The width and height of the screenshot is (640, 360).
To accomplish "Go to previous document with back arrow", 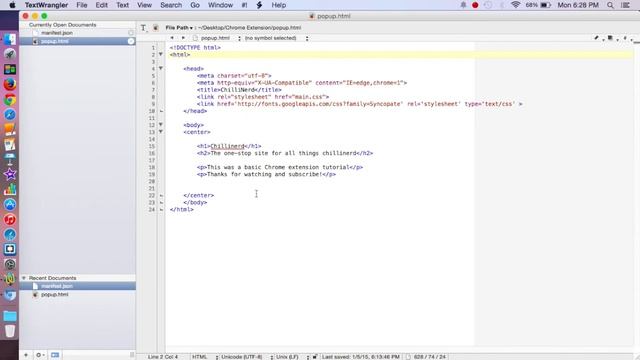I will click(172, 38).
